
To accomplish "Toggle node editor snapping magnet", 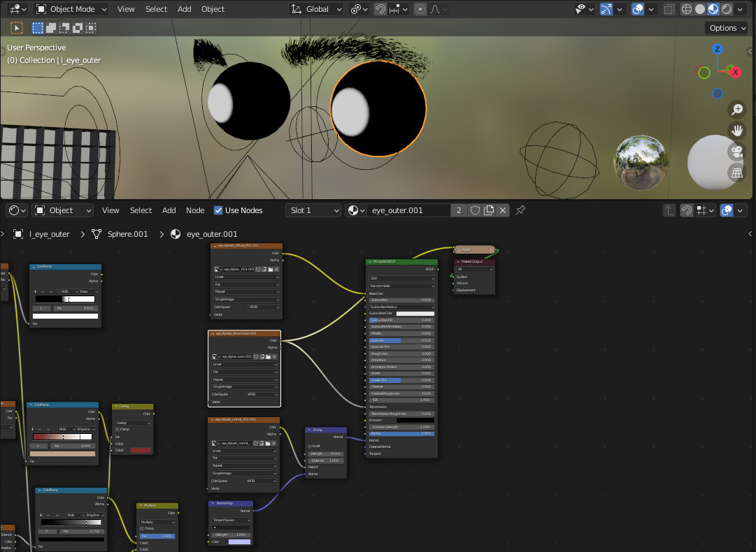I will coord(687,210).
